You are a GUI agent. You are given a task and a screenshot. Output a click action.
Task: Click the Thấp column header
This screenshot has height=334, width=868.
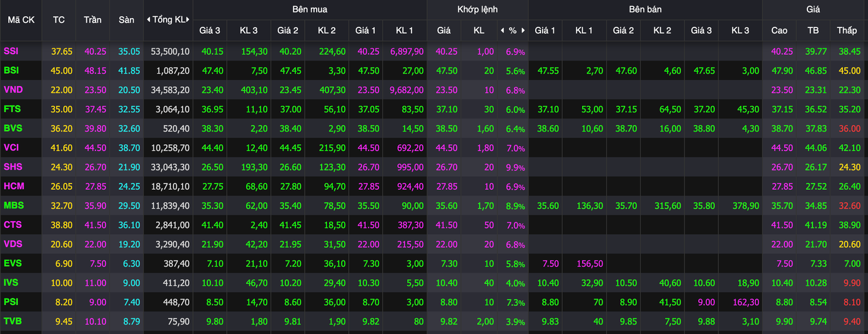click(847, 30)
